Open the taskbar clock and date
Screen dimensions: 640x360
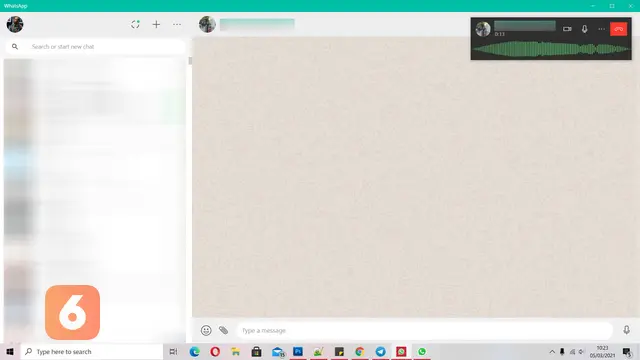602,351
